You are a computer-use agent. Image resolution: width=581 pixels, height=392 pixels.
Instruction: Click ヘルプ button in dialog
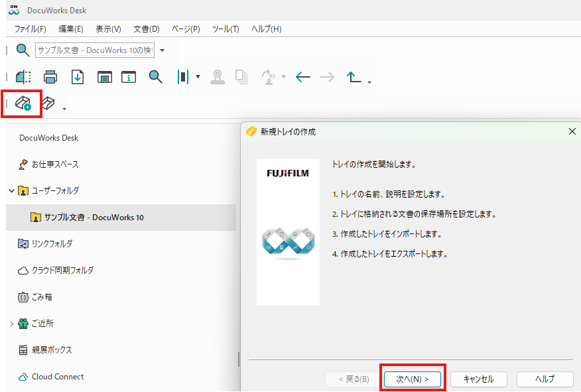[545, 379]
